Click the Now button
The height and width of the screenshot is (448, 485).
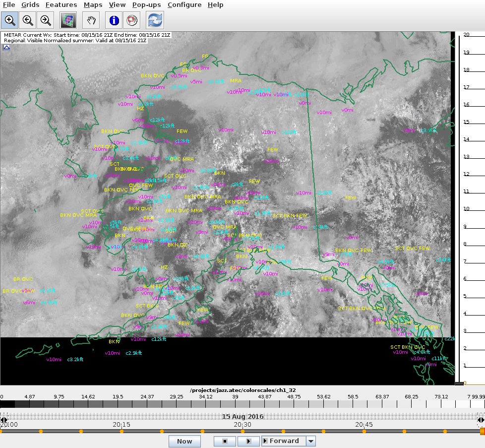click(184, 441)
